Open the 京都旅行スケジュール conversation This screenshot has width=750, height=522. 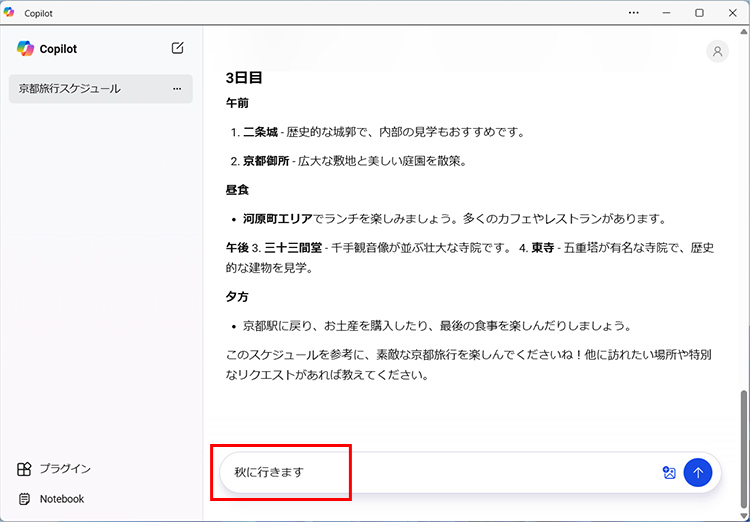(70, 89)
